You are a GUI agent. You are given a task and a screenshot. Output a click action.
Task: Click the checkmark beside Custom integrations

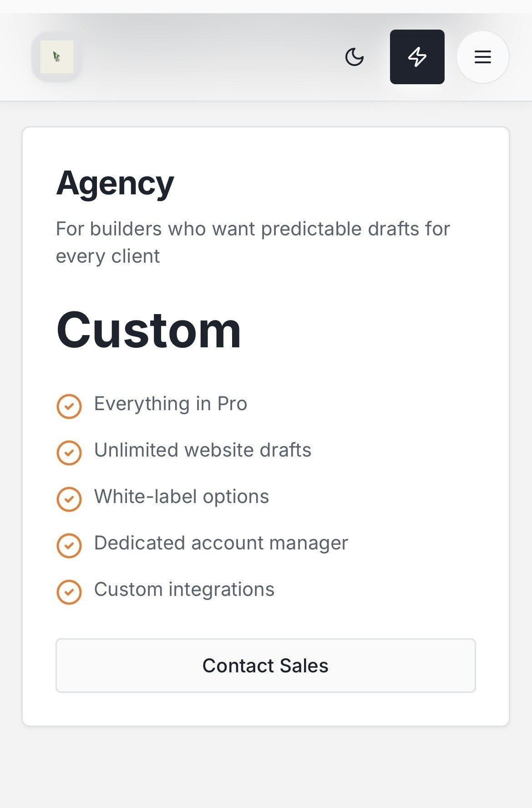[69, 591]
